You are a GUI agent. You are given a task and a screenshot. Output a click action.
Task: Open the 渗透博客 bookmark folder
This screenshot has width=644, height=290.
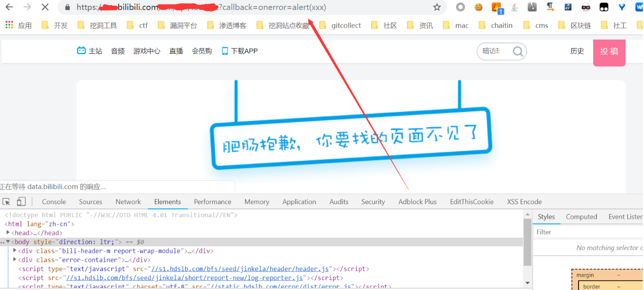227,25
